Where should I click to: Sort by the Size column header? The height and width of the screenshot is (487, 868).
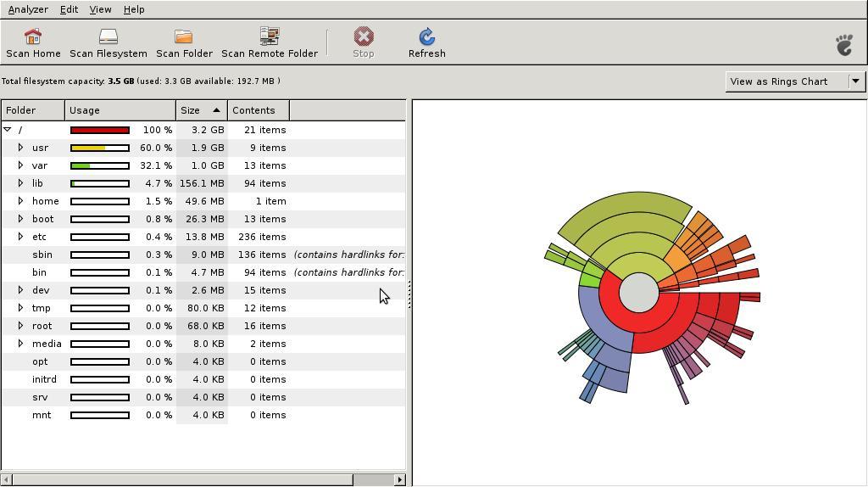coord(202,110)
